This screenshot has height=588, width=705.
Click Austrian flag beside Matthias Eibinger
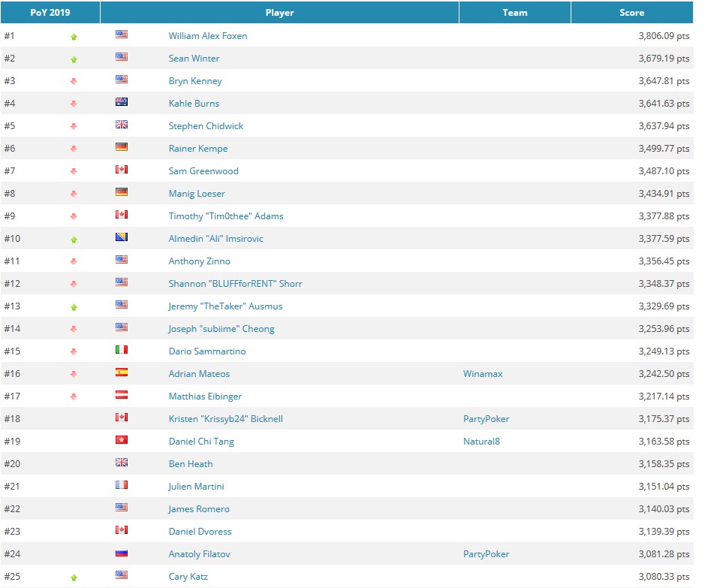coord(122,395)
